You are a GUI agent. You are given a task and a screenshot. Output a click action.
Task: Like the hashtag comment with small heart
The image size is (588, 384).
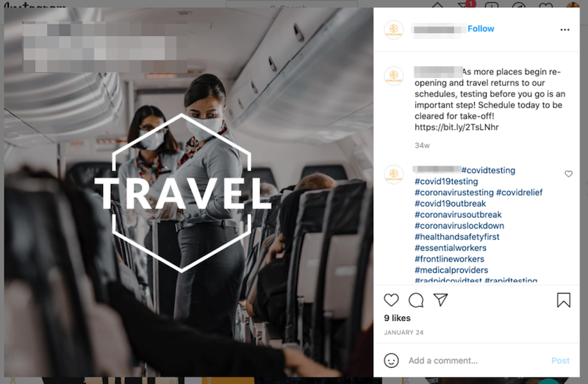point(568,174)
